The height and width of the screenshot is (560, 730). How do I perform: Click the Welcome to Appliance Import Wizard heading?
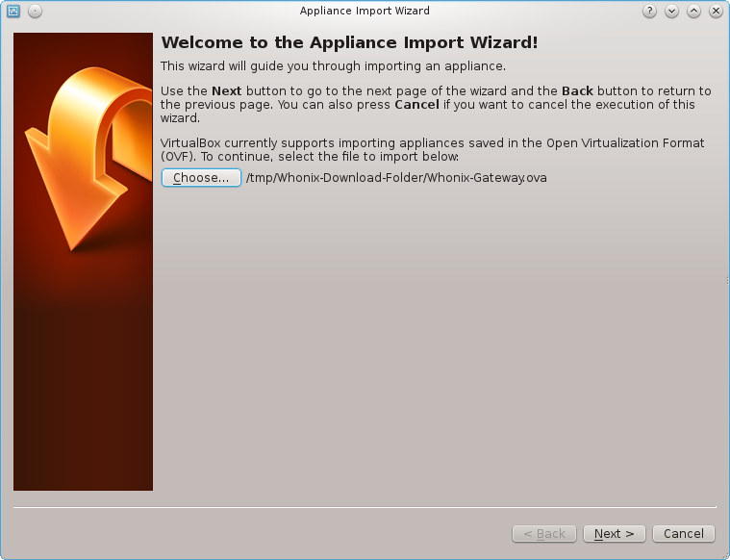click(x=349, y=43)
